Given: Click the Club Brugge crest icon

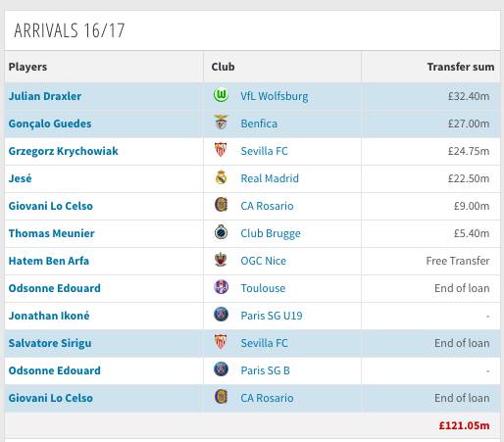Looking at the screenshot, I should click(221, 232).
